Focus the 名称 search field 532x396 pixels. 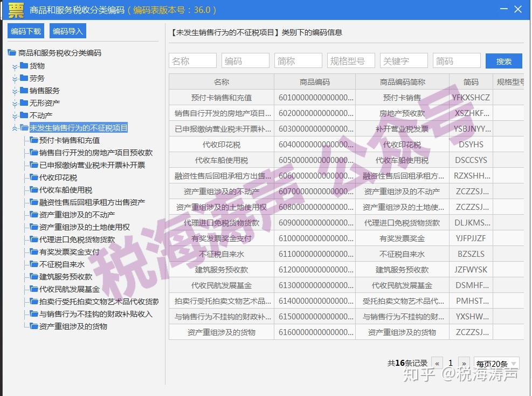(x=192, y=61)
